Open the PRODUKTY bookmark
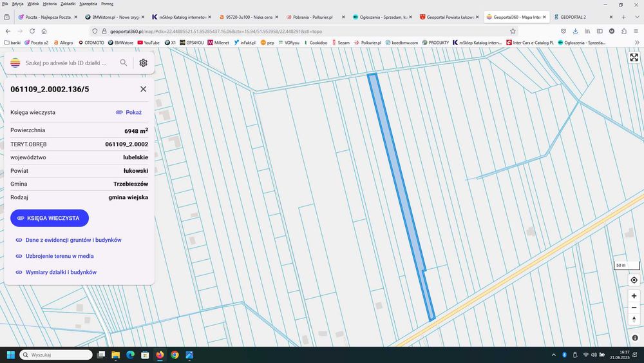Viewport: 644px width, 363px height. click(x=436, y=43)
